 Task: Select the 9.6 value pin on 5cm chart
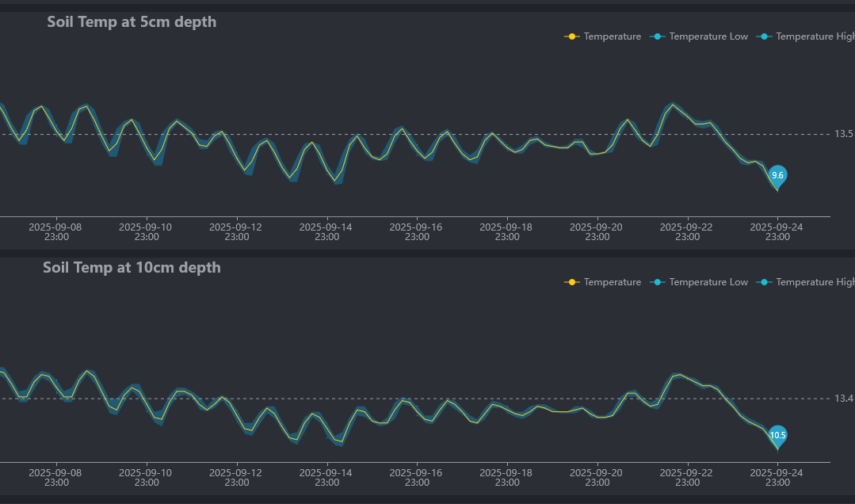coord(777,175)
